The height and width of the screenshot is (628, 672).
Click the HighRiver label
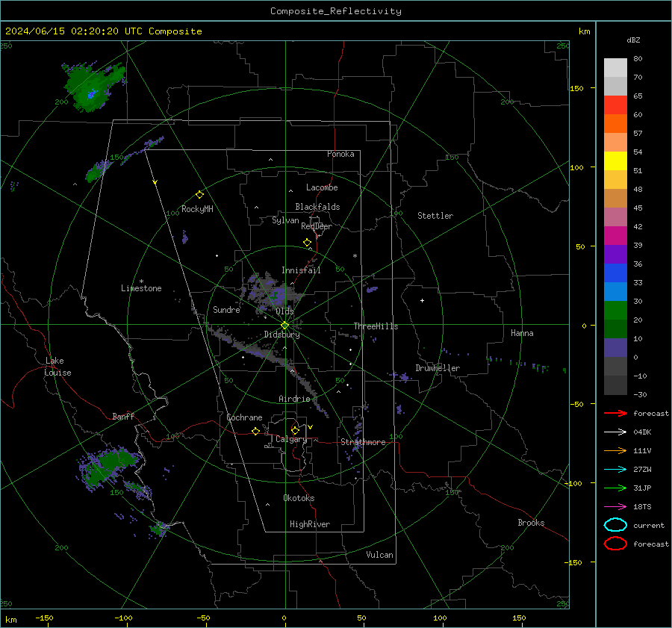pos(310,524)
